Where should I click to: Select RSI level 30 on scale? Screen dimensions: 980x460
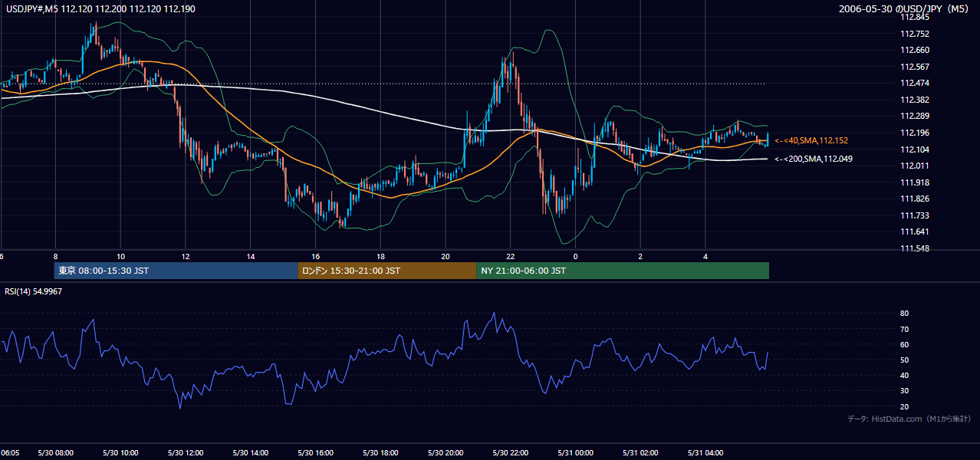pos(905,391)
